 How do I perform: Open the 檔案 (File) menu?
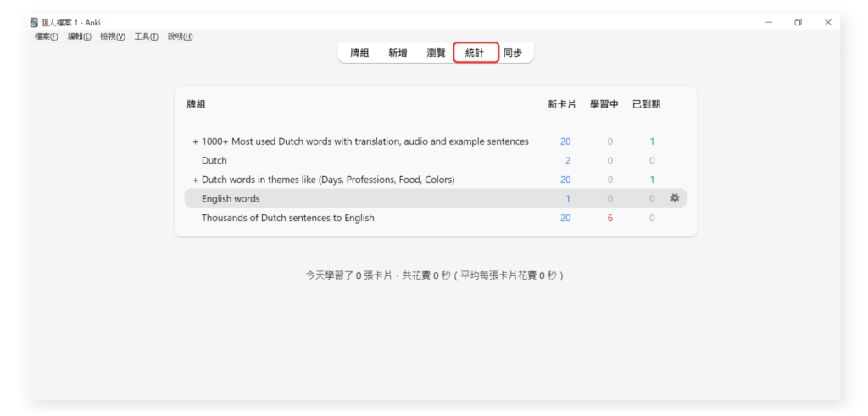click(47, 36)
